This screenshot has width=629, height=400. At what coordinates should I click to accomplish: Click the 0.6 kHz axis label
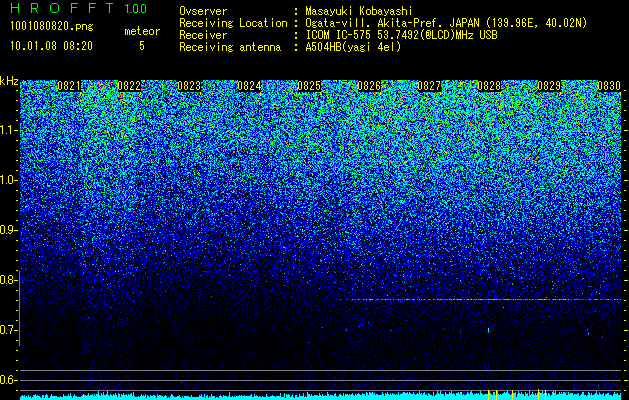tap(8, 380)
